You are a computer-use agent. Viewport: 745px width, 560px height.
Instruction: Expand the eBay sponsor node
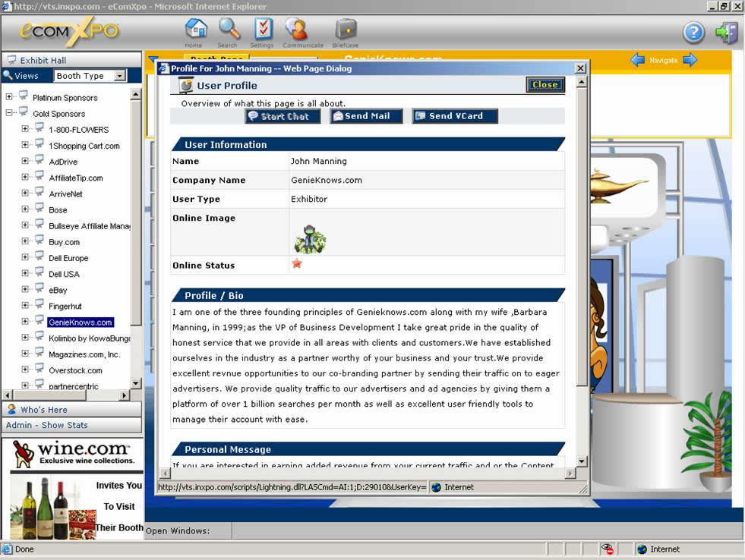25,290
